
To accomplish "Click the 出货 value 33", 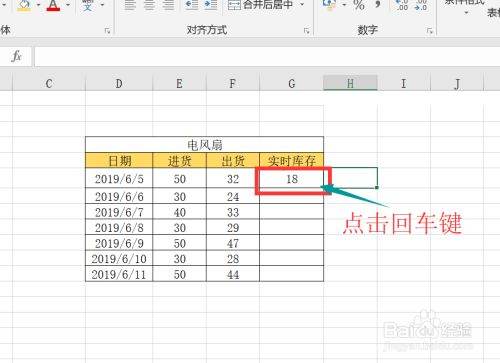I will click(233, 212).
